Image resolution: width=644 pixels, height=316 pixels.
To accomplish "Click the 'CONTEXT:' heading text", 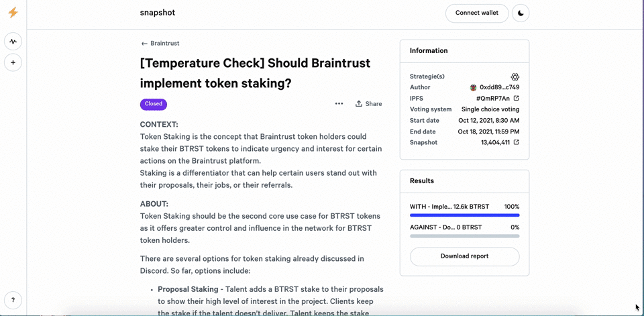I will tap(159, 125).
